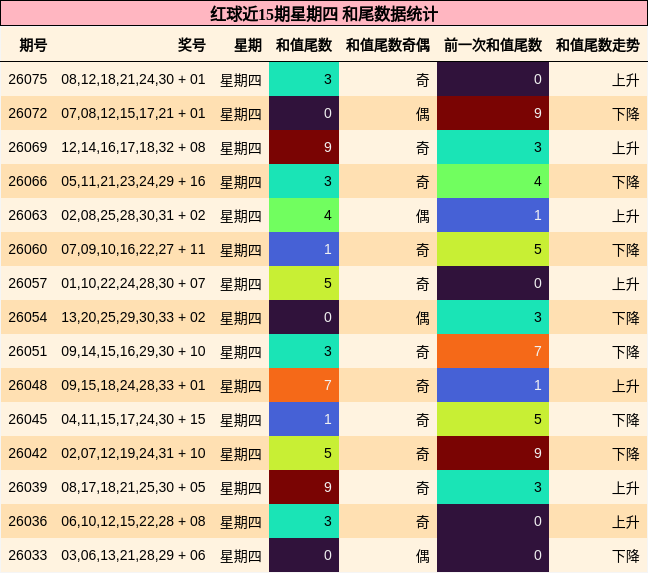Click teal 和值尾数 cell 3 in row 26075

pos(304,79)
